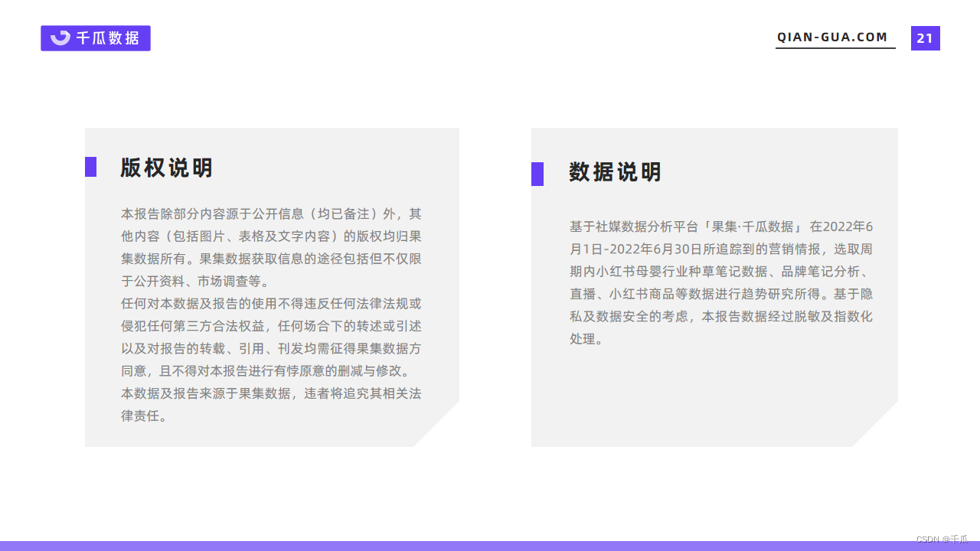This screenshot has width=980, height=551.
Task: Click line starting 以及对报告的转载、引用
Action: [271, 349]
